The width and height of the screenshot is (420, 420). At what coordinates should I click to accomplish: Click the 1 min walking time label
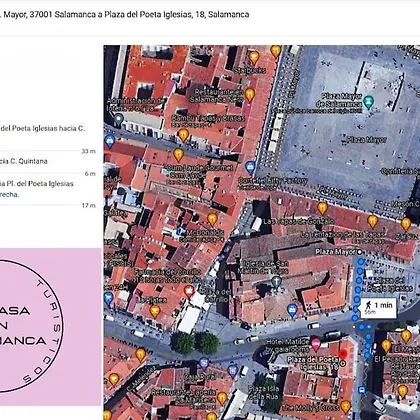[x=378, y=308]
